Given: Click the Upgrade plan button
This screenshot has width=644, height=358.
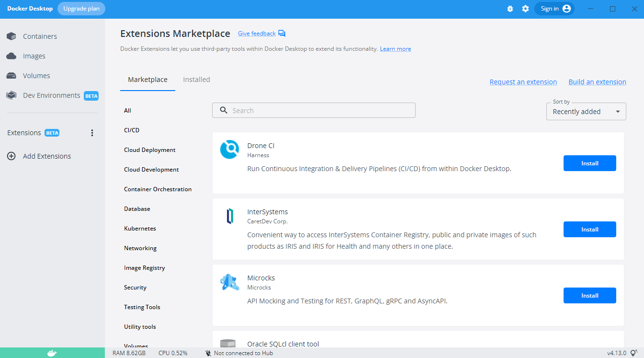Looking at the screenshot, I should (x=81, y=9).
